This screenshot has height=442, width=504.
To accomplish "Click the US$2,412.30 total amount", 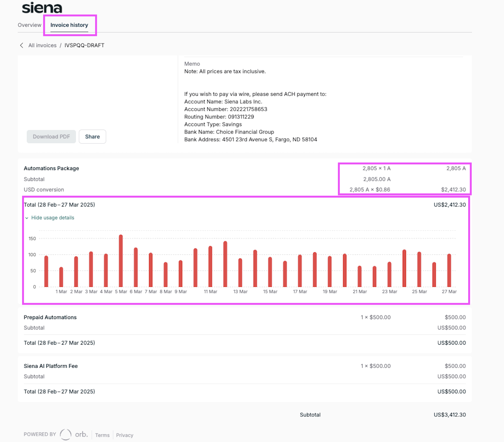I will 450,205.
